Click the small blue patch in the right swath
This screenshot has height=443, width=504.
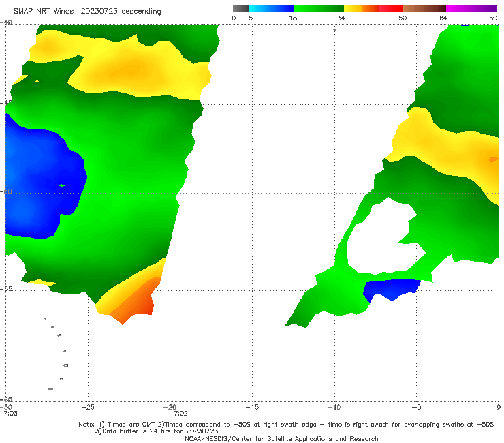pyautogui.click(x=392, y=289)
